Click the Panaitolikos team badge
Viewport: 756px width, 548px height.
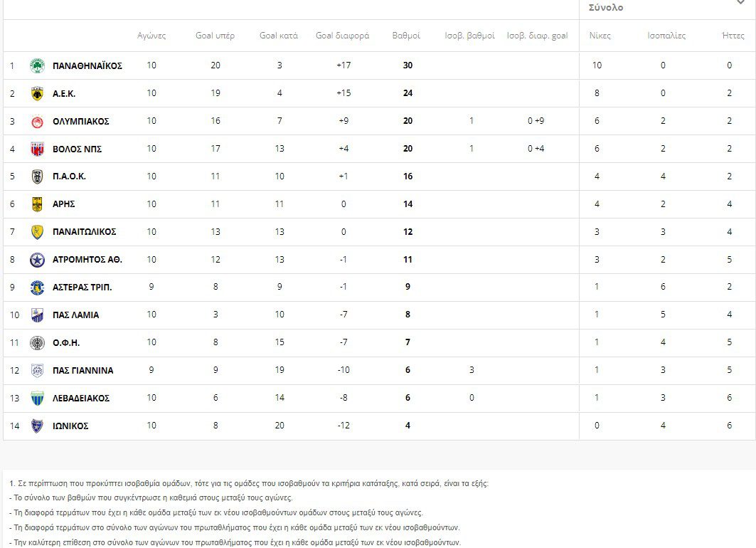tap(37, 232)
